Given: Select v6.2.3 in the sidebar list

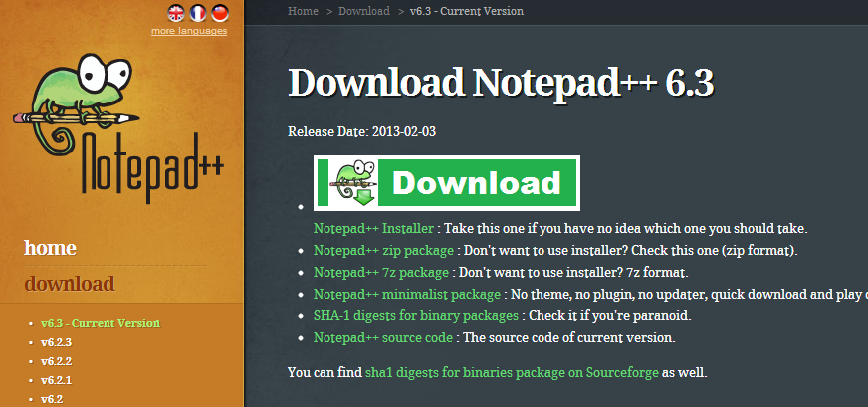Looking at the screenshot, I should coord(57,342).
